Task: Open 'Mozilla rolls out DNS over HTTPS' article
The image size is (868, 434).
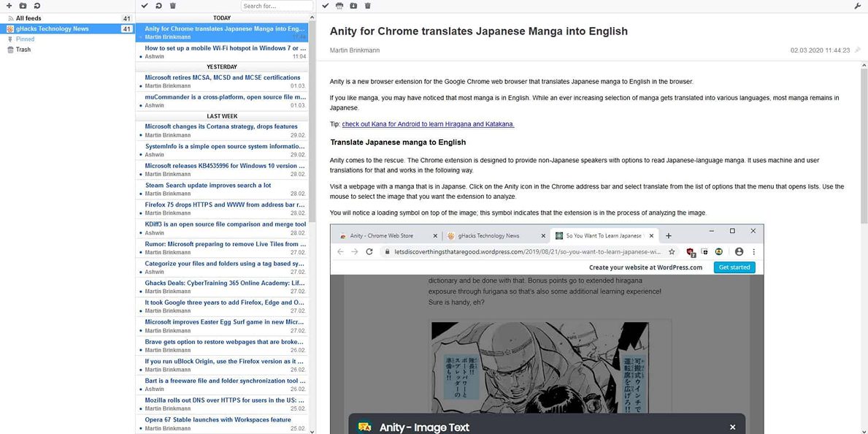Action: (222, 404)
